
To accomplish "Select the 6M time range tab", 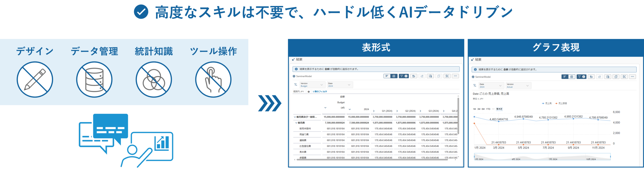I will point(483,109).
